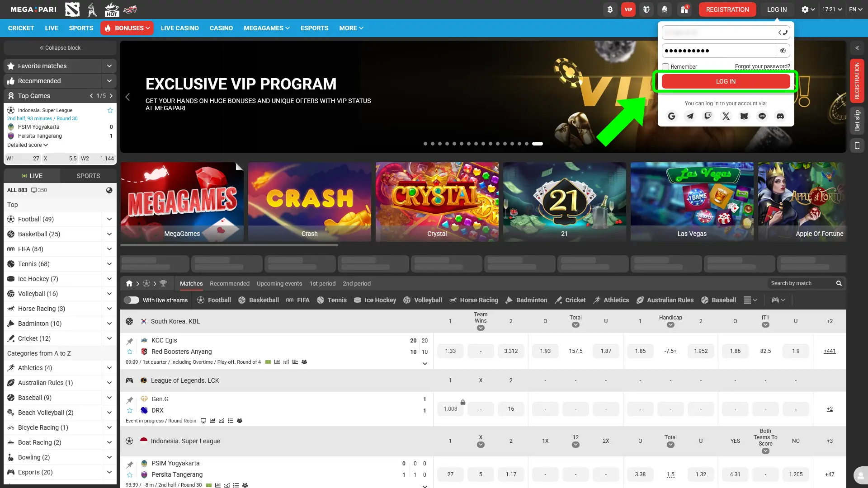
Task: Open the MEGAGAMES dropdown menu
Action: coord(267,28)
